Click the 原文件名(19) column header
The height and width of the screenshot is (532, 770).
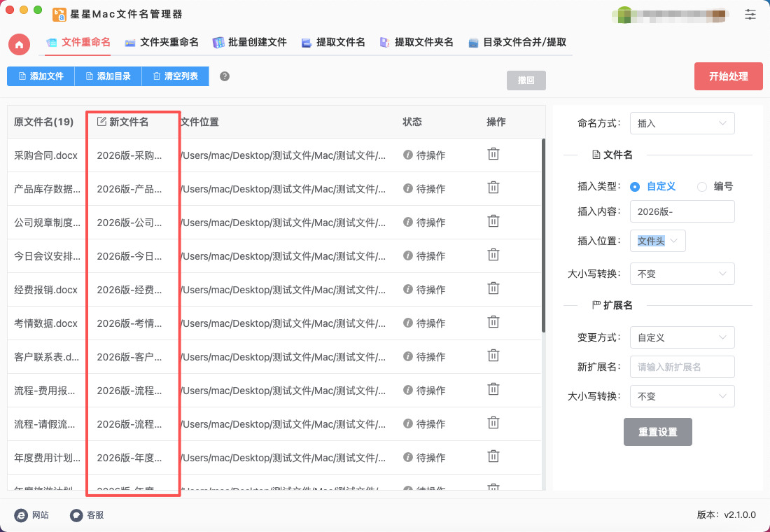(43, 122)
